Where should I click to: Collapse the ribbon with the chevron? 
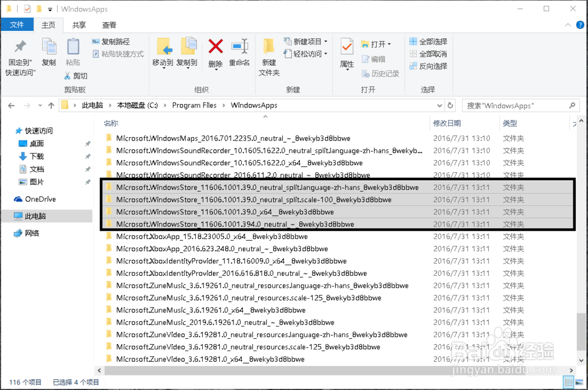tap(568, 25)
